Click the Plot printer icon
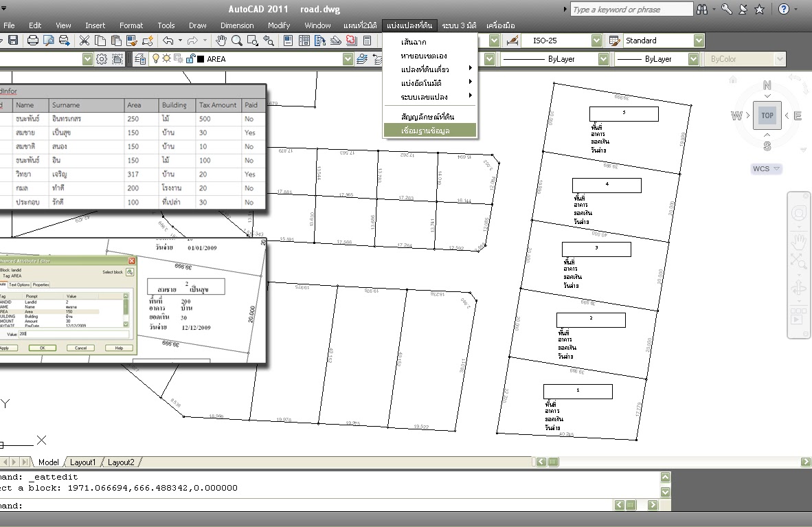The image size is (812, 527). point(32,41)
